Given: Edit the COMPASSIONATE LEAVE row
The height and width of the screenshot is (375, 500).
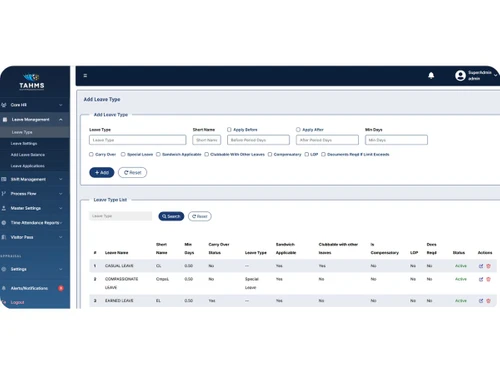Looking at the screenshot, I should [x=481, y=279].
